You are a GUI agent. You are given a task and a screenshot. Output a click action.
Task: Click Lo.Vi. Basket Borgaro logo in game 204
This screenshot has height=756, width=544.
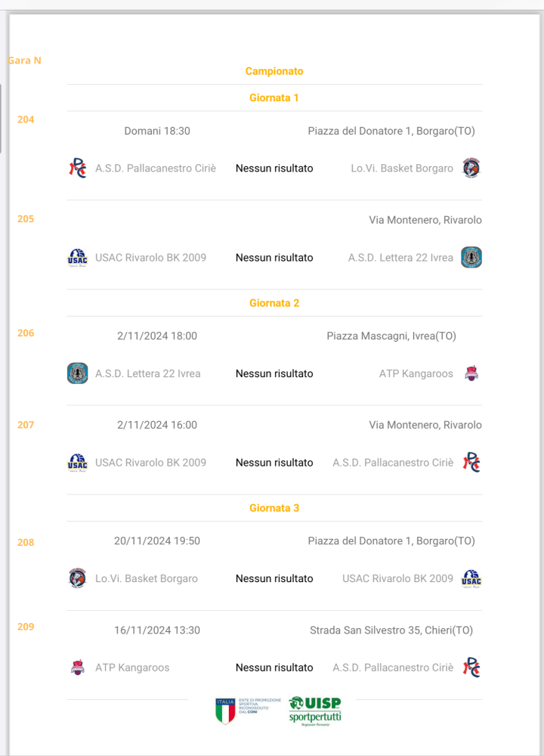[x=471, y=168]
